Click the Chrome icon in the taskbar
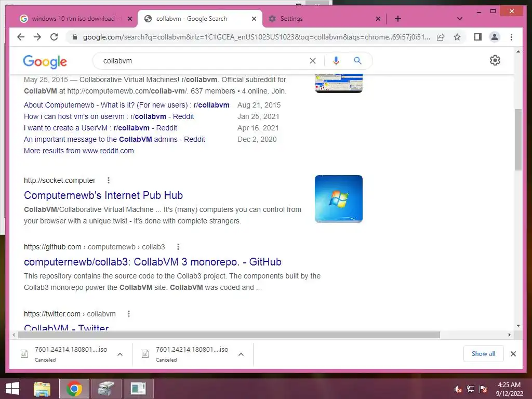Screen dimensions: 532x399 tap(74, 389)
